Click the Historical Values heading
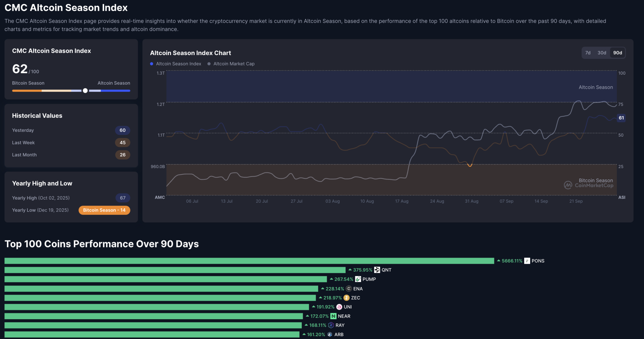The height and width of the screenshot is (339, 644). pos(37,116)
